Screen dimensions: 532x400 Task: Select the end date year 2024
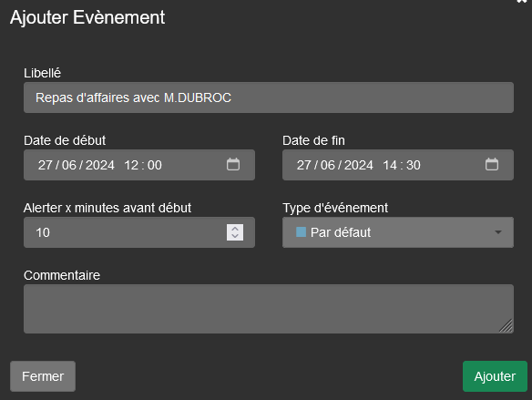click(359, 165)
